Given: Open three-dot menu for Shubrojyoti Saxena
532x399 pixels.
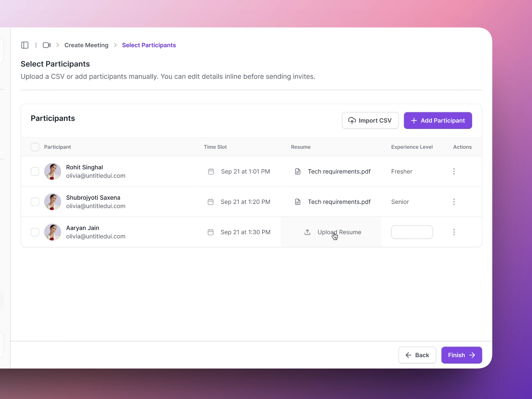Looking at the screenshot, I should click(x=454, y=202).
